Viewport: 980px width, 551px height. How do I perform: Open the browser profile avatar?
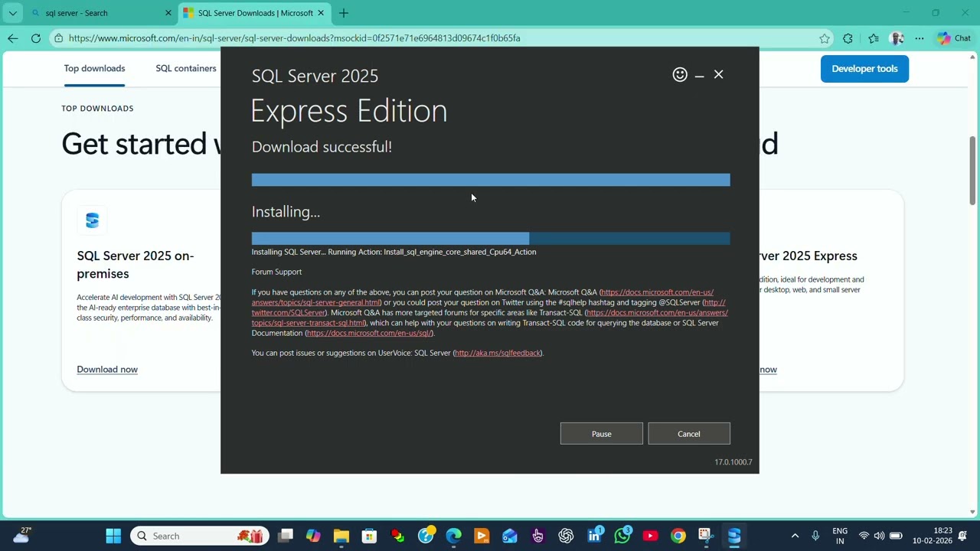click(897, 38)
